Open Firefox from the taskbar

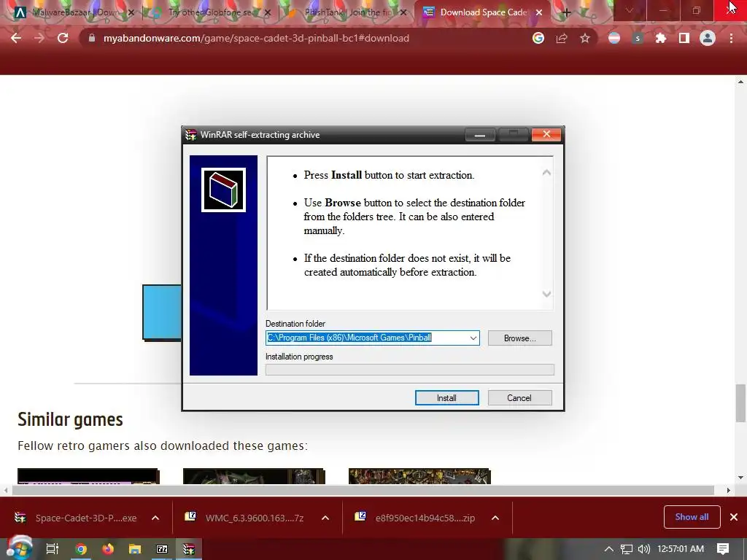pos(108,549)
